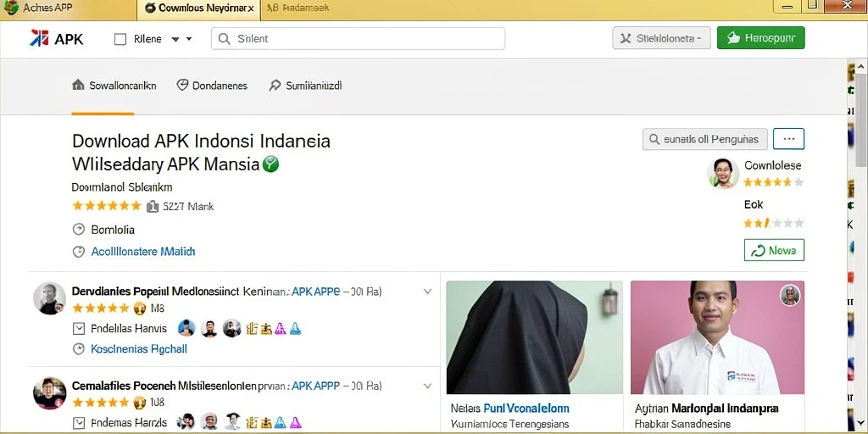Click first user avatar in Fndelilas Hanvis row
Viewport: 868px width, 434px height.
click(x=186, y=328)
